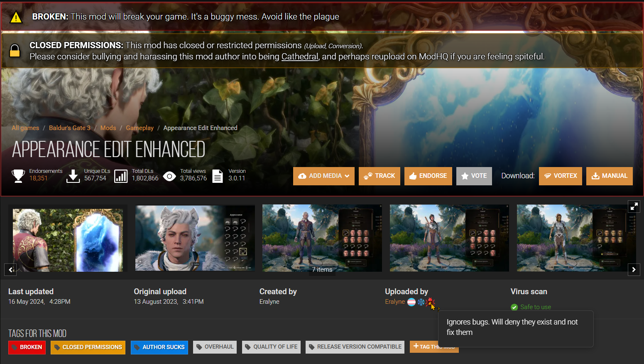Click the 'CLOSED PERMISSIONS:' notice heading
Viewport: 644px width, 364px height.
click(x=76, y=45)
